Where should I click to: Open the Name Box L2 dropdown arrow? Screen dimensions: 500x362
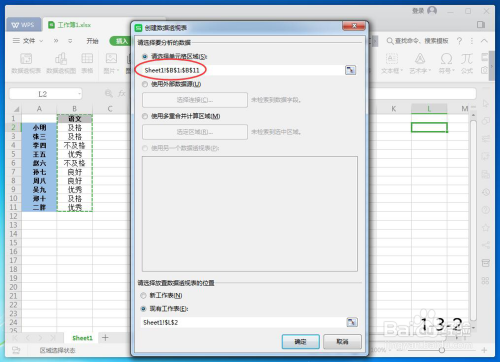[x=79, y=94]
